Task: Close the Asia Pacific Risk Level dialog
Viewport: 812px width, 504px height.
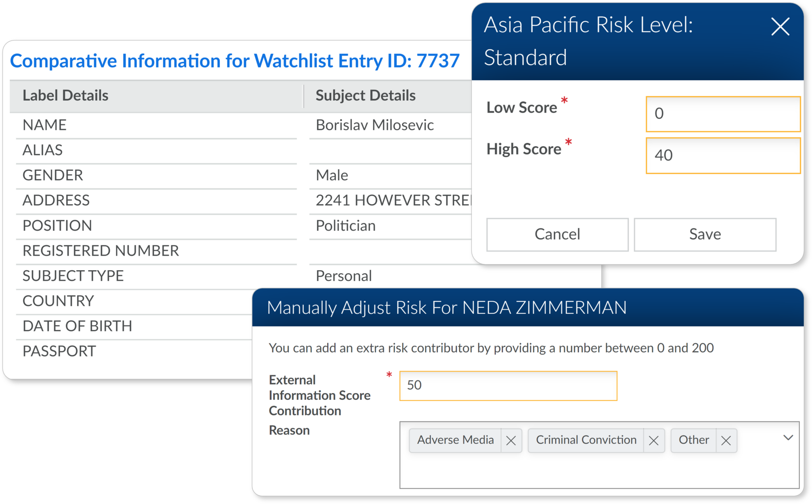Action: [780, 27]
